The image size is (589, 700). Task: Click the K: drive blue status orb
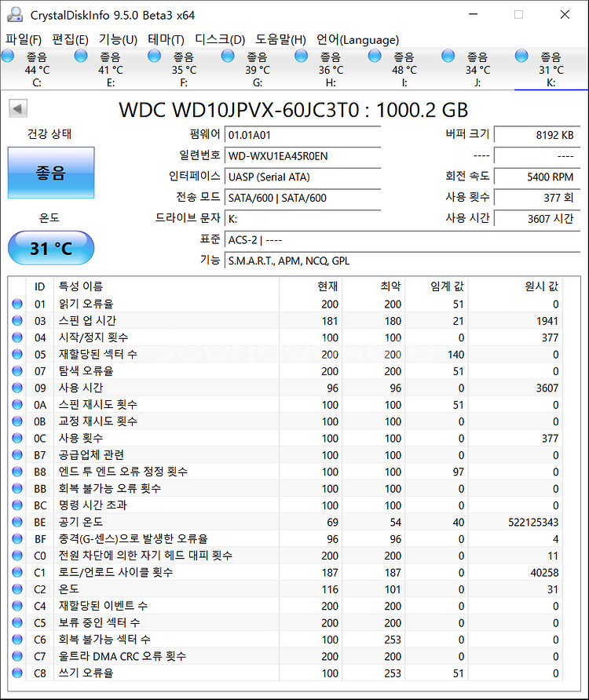tap(521, 57)
